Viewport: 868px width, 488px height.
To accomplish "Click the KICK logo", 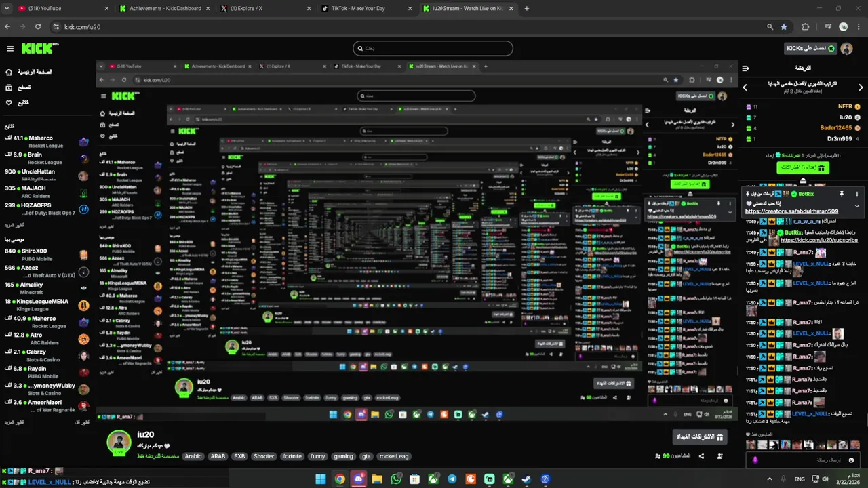I will tap(40, 49).
